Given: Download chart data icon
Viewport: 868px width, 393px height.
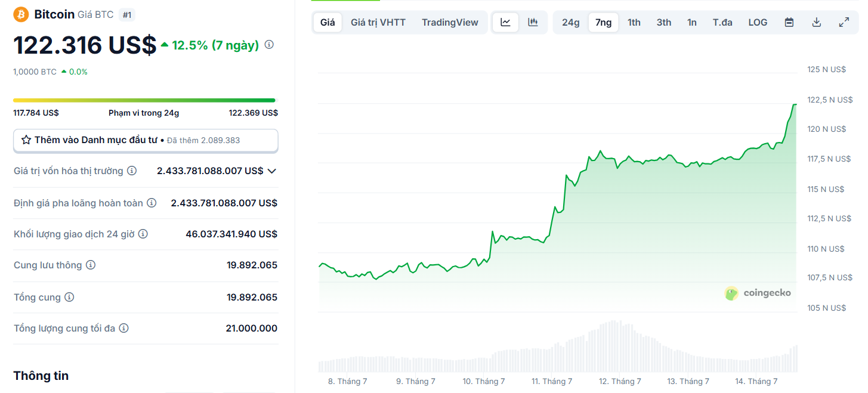Looking at the screenshot, I should click(x=817, y=23).
